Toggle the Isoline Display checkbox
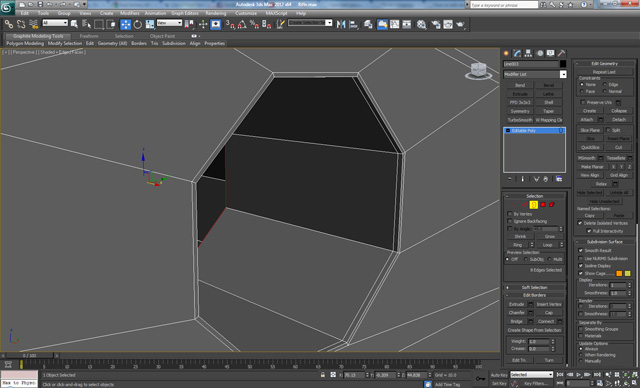This screenshot has height=388, width=640. click(x=581, y=266)
